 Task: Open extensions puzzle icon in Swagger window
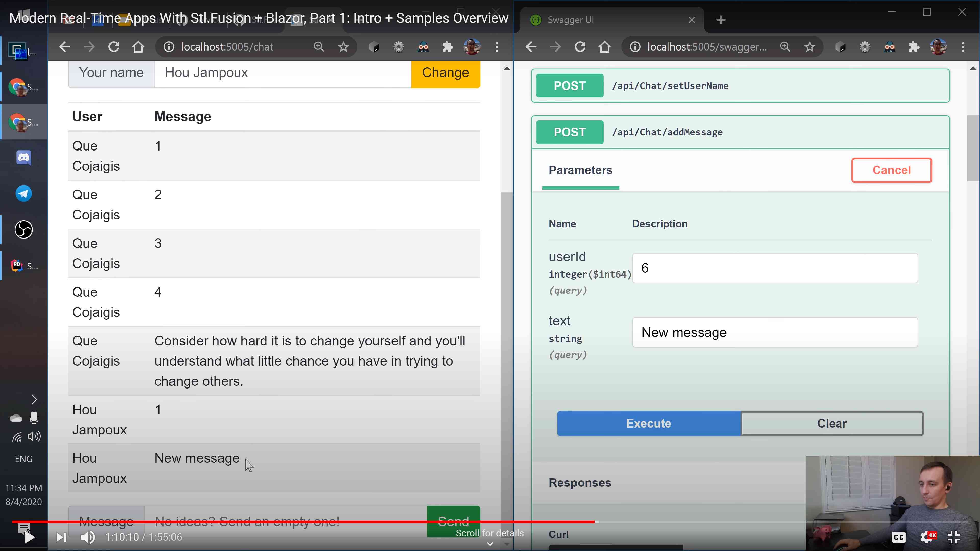pos(914,47)
